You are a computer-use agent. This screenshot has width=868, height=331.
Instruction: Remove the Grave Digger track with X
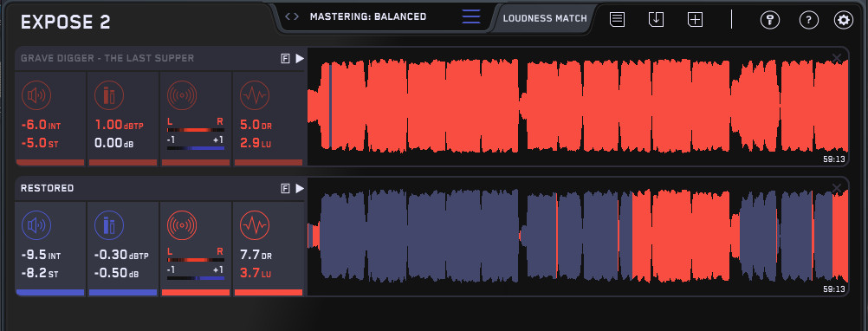(837, 57)
